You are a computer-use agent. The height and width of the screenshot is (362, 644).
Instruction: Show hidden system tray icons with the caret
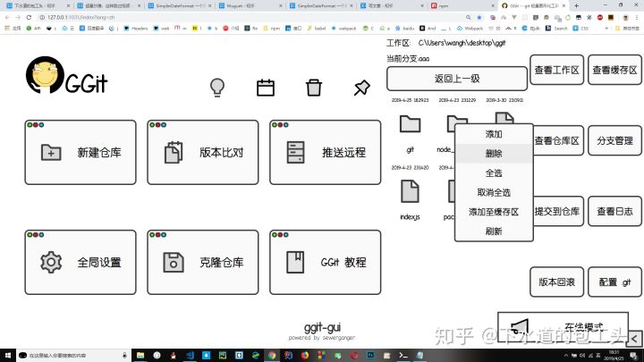[x=566, y=356]
